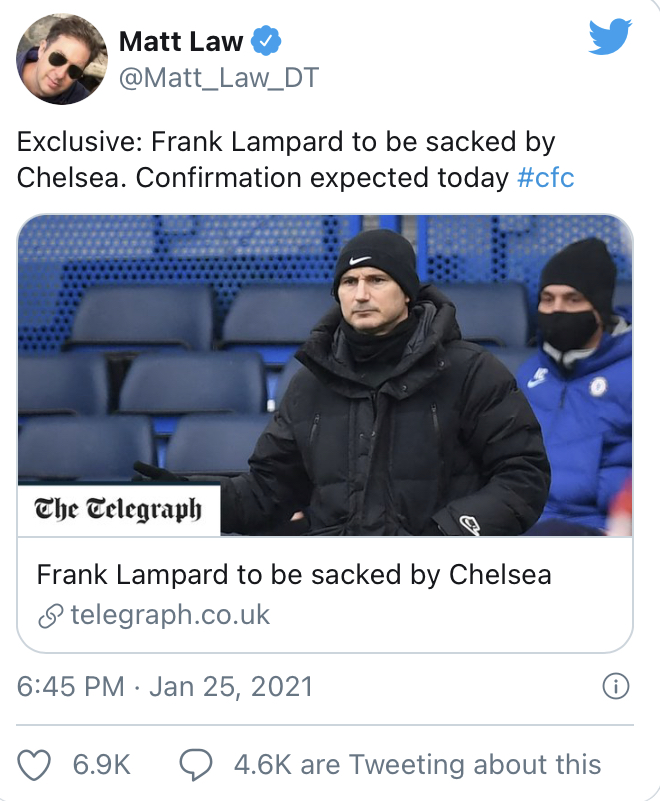This screenshot has height=801, width=660.
Task: Open the tweet info icon
Action: [617, 687]
